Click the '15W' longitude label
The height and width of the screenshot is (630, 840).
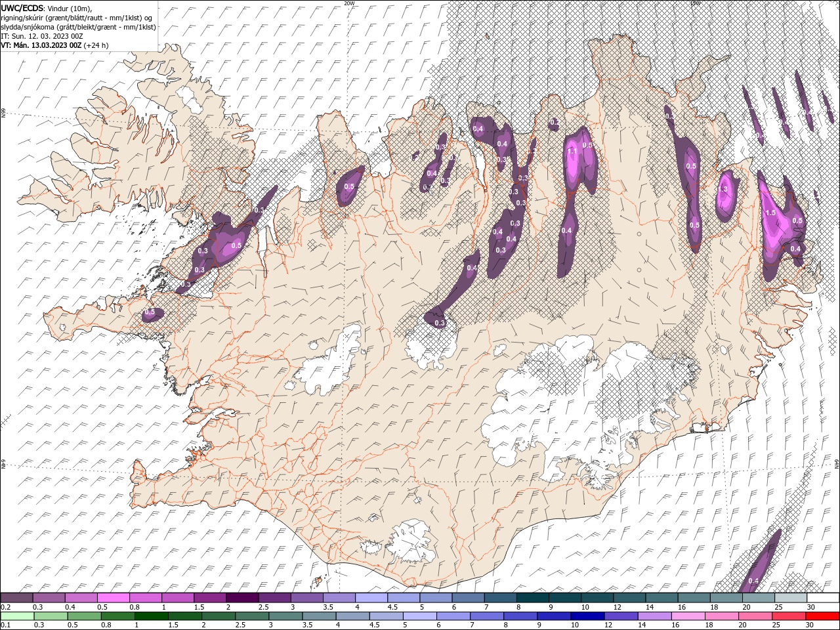tap(695, 3)
